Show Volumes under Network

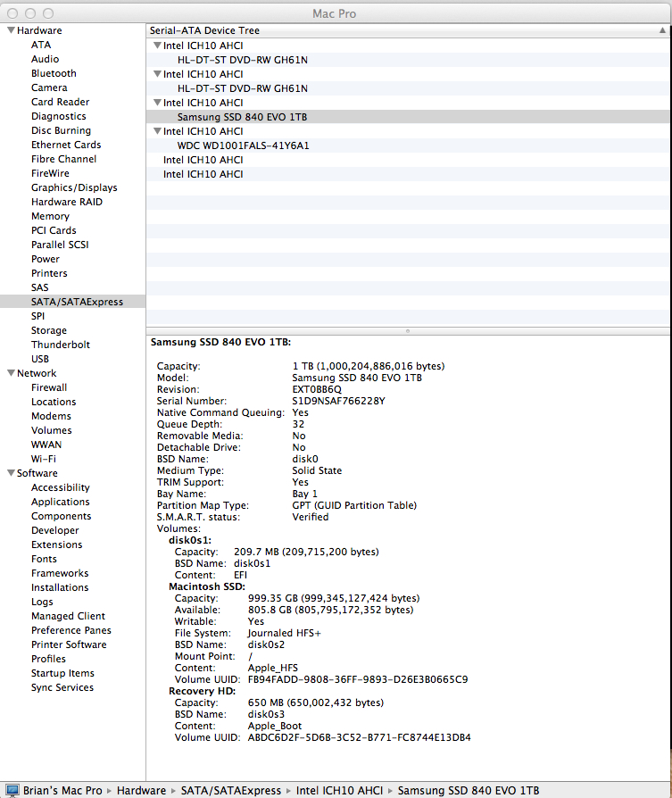pyautogui.click(x=52, y=430)
